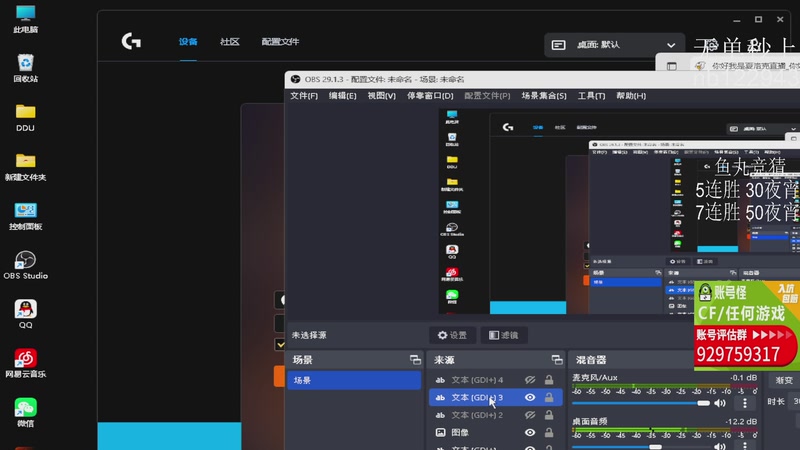
Task: Click the 设置 button for source properties
Action: tap(453, 335)
